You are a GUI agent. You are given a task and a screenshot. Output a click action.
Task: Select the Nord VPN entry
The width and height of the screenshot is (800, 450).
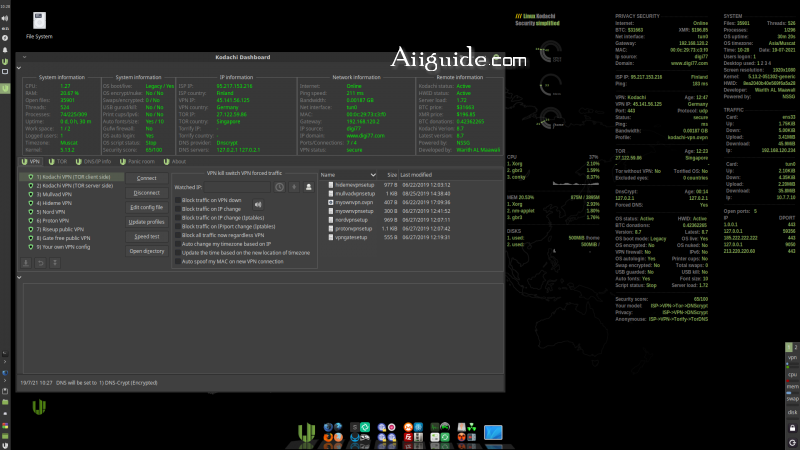(71, 212)
